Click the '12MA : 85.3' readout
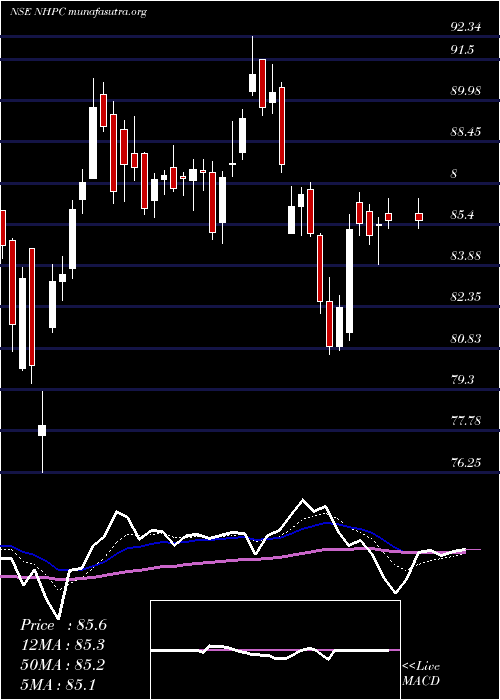This screenshot has width=500, height=700. coord(63,645)
